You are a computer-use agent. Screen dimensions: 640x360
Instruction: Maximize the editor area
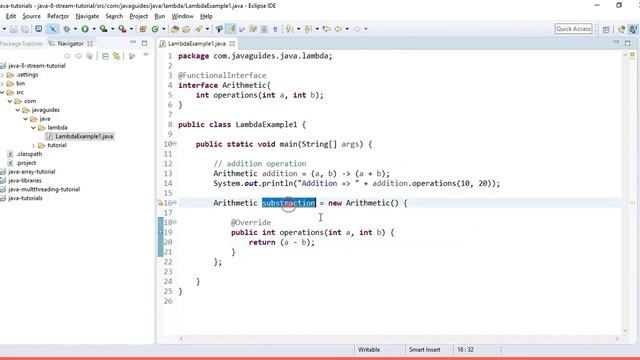(x=628, y=43)
